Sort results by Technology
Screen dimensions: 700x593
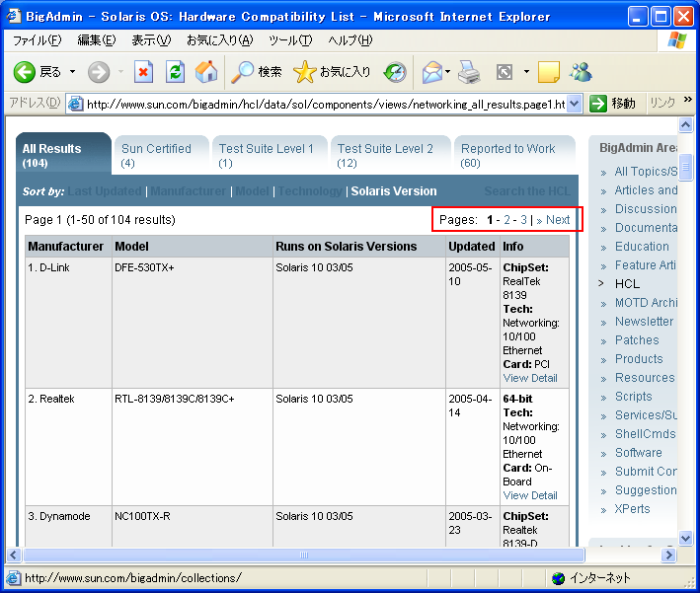[310, 191]
